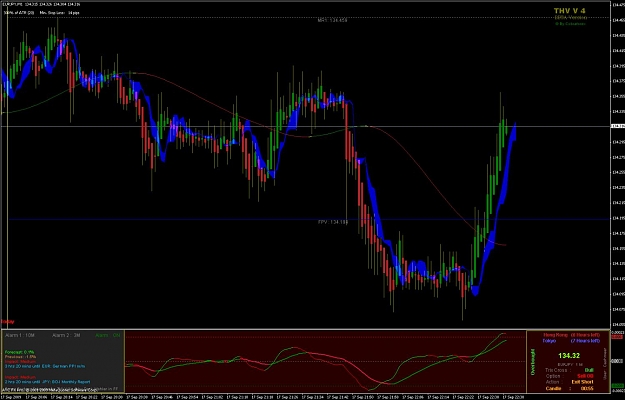Click the vertical green "Overbought" label
Screen dimensions: 625x400
533,362
